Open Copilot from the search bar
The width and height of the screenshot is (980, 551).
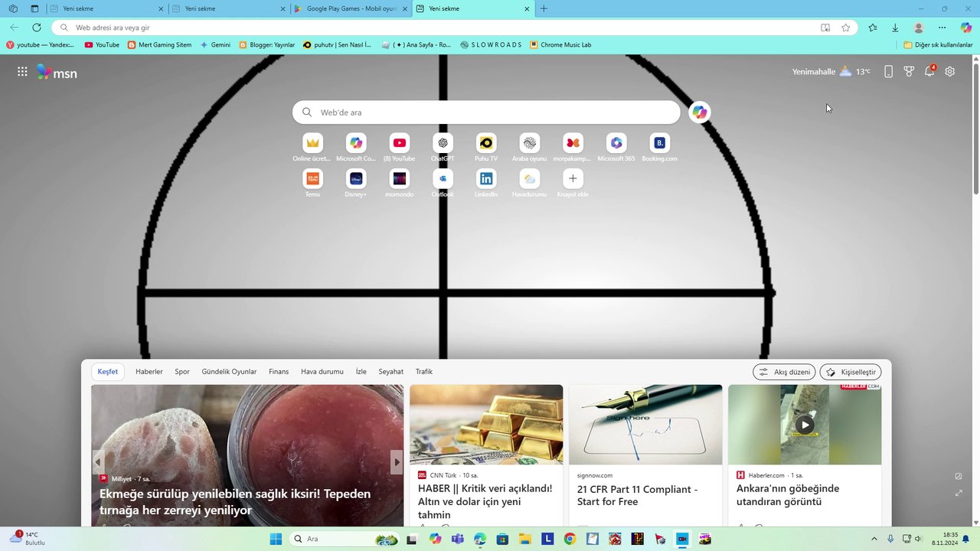click(x=699, y=112)
